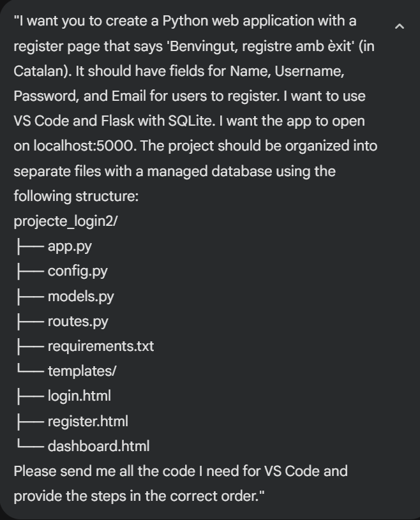Click the word SQLite in the prompt
This screenshot has height=520, width=420.
[202, 121]
